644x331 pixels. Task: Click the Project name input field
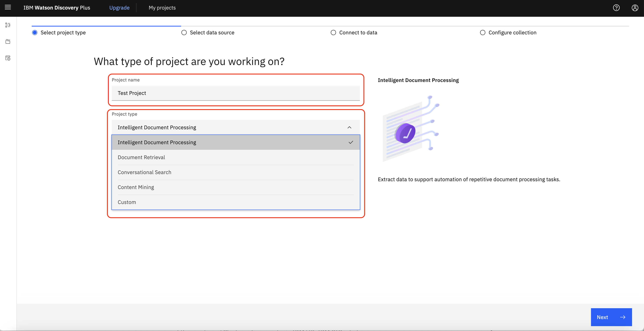click(x=236, y=93)
